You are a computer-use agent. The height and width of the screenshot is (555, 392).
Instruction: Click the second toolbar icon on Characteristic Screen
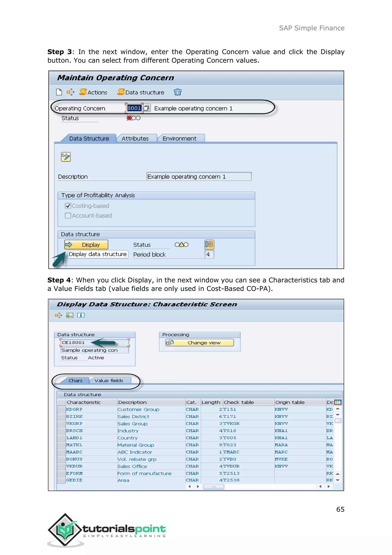click(x=70, y=315)
